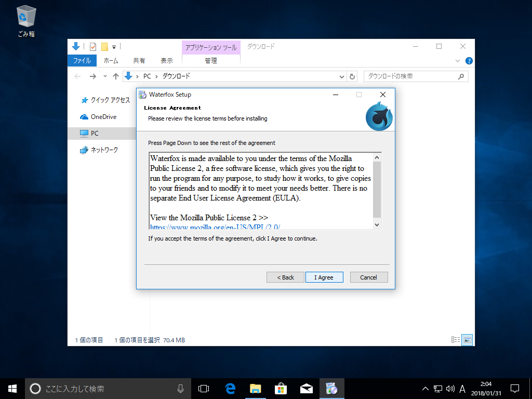Click the chevron between PC and ダウンロード
532x399 pixels.
[x=157, y=77]
